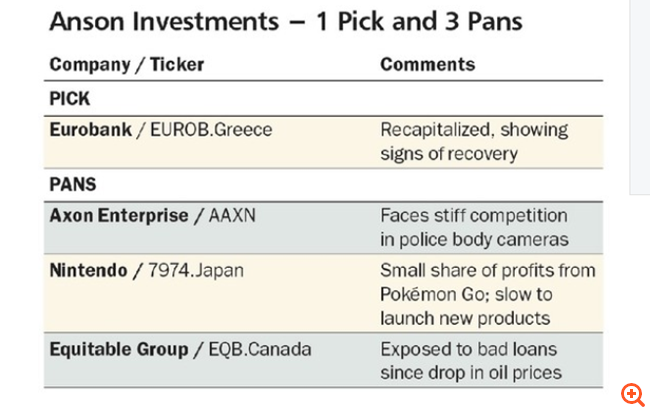The height and width of the screenshot is (412, 650).
Task: Select the Comments column header
Action: point(428,64)
